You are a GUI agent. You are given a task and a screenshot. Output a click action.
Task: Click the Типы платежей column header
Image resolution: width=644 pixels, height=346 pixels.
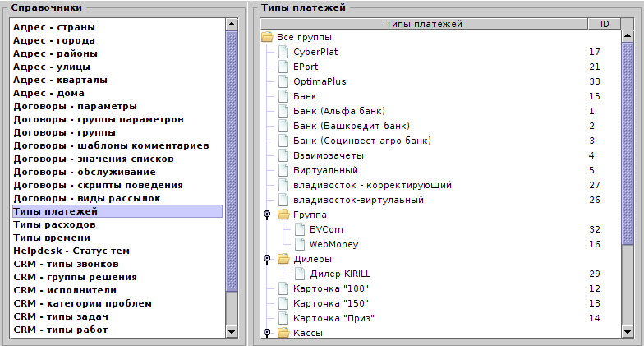(x=423, y=25)
